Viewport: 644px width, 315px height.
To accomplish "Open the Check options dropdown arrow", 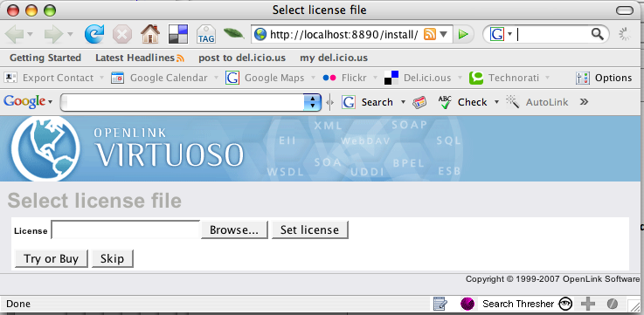I will coord(496,102).
